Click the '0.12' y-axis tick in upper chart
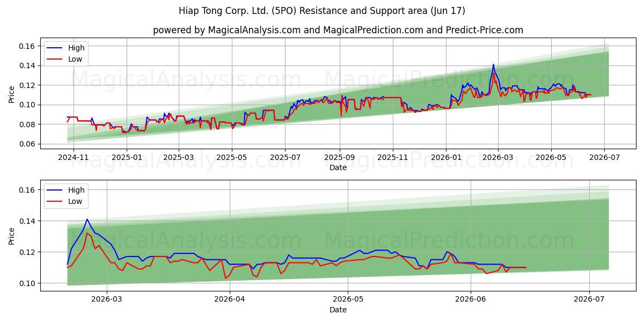644x322 pixels. click(27, 85)
